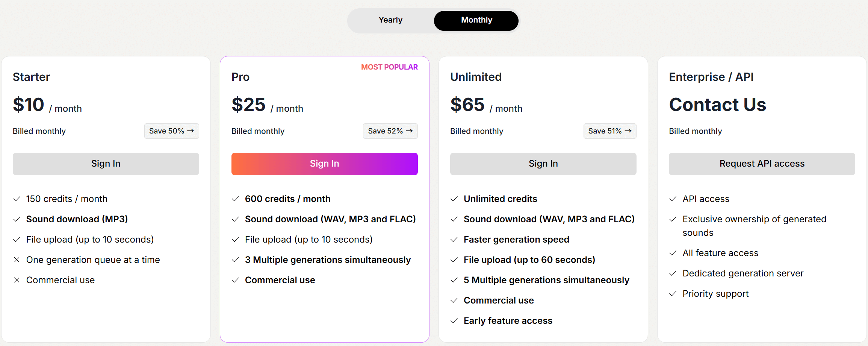Click the X beside One generation queue limit
868x346 pixels.
[17, 259]
